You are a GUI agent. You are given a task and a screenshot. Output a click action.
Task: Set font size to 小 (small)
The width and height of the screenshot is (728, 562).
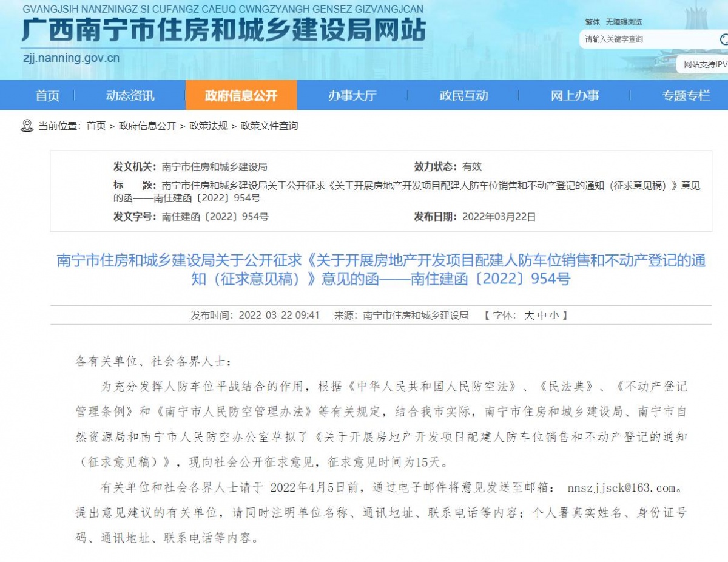(x=554, y=316)
